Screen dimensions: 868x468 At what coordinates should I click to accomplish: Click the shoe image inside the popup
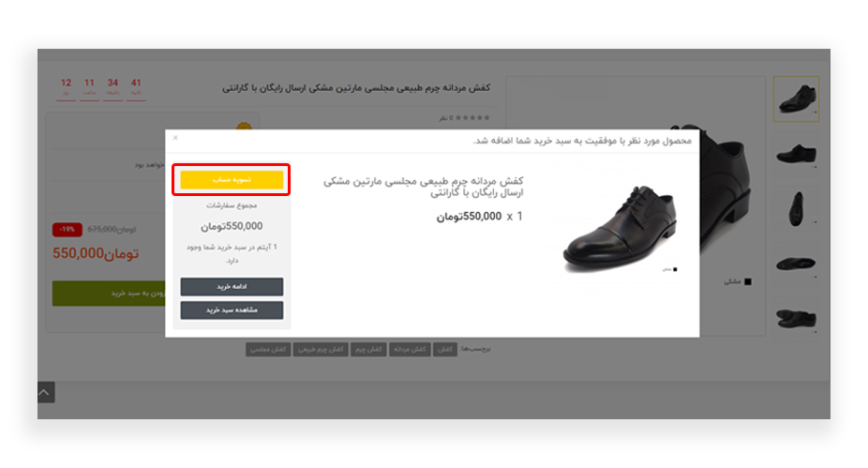point(620,228)
